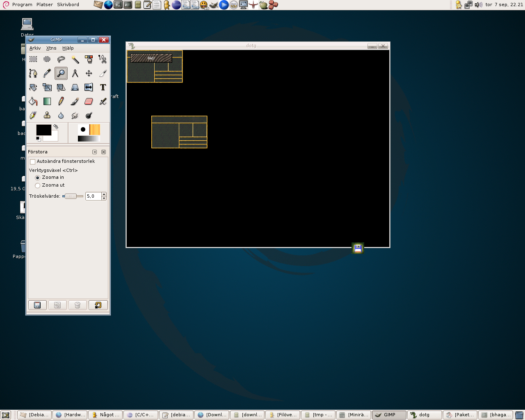
Task: Select the Eraser tool
Action: (89, 101)
